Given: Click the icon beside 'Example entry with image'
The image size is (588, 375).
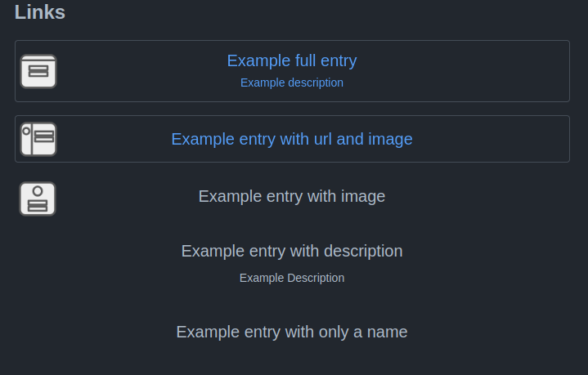Looking at the screenshot, I should click(38, 199).
